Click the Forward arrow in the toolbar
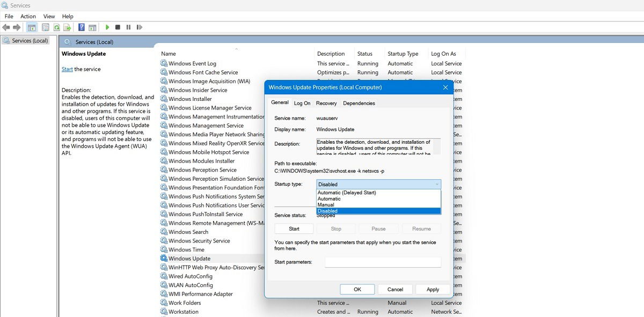Viewport: 644px width, 317px height. [x=17, y=27]
